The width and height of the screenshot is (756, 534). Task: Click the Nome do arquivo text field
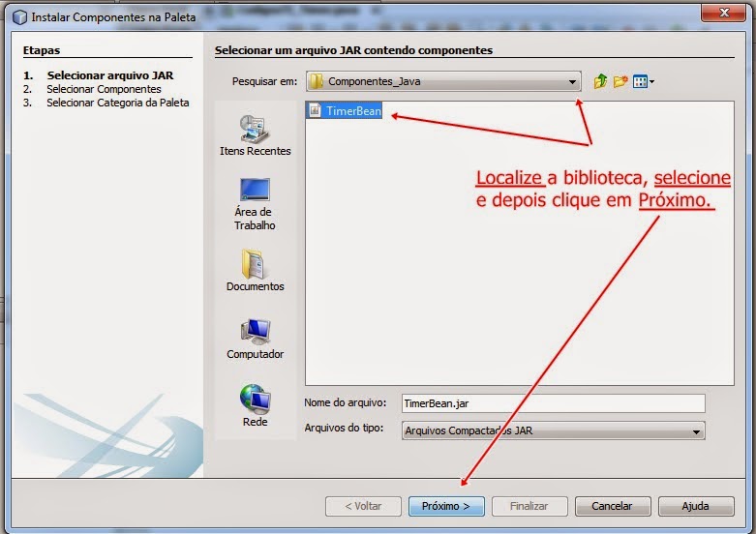(x=553, y=403)
